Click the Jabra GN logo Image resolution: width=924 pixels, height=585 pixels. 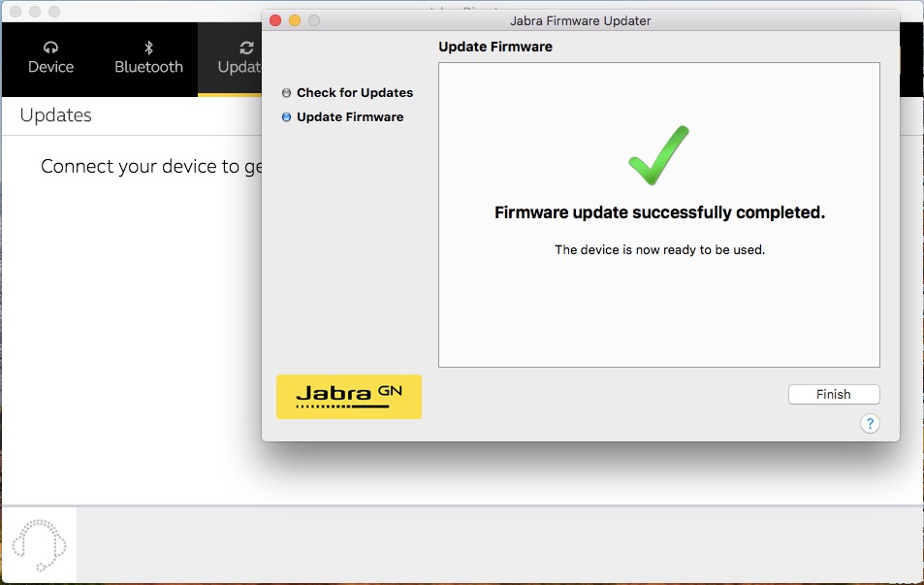[349, 397]
